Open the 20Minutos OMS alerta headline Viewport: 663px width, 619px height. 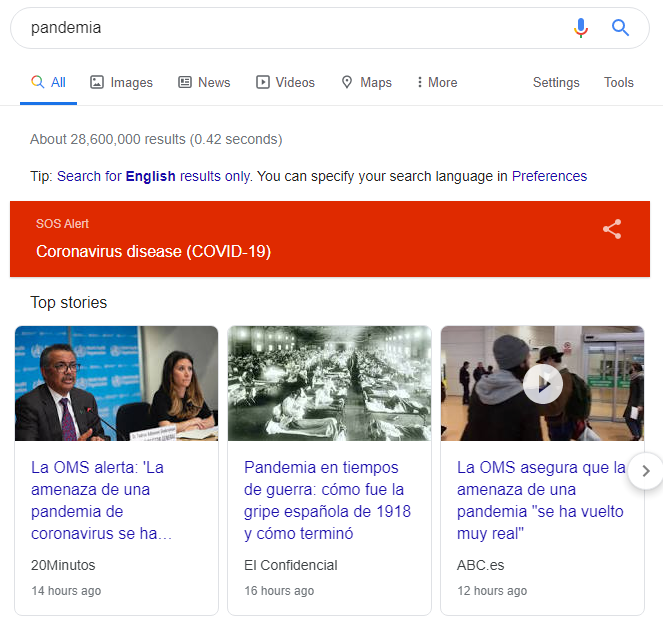click(101, 501)
